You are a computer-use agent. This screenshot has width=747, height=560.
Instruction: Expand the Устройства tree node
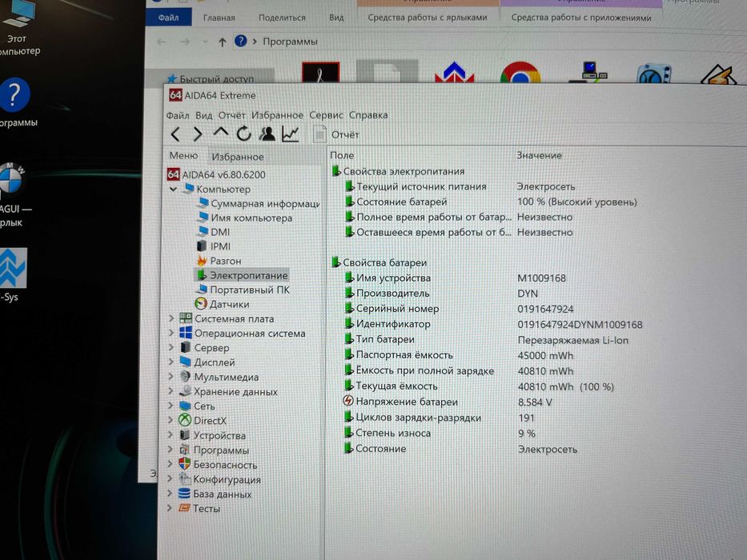171,435
